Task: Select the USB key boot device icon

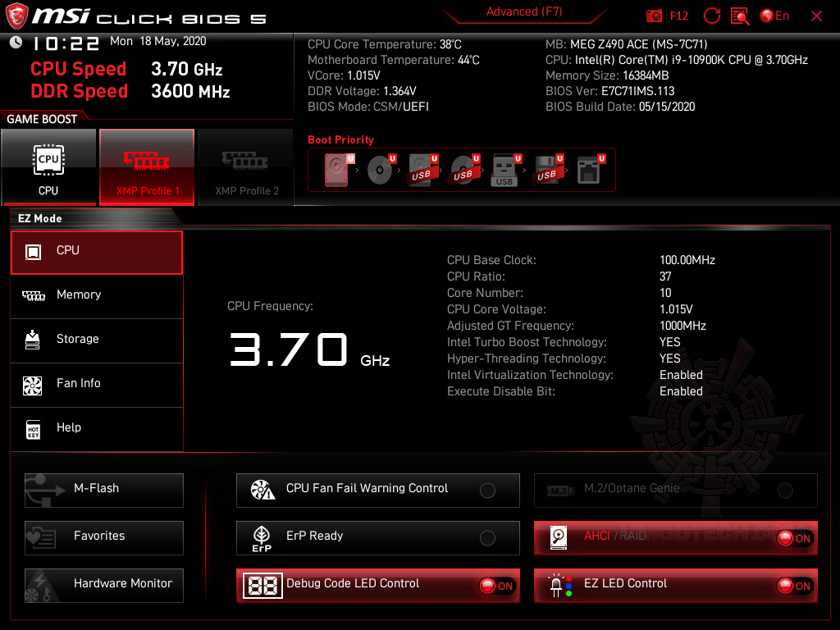Action: pyautogui.click(x=505, y=170)
